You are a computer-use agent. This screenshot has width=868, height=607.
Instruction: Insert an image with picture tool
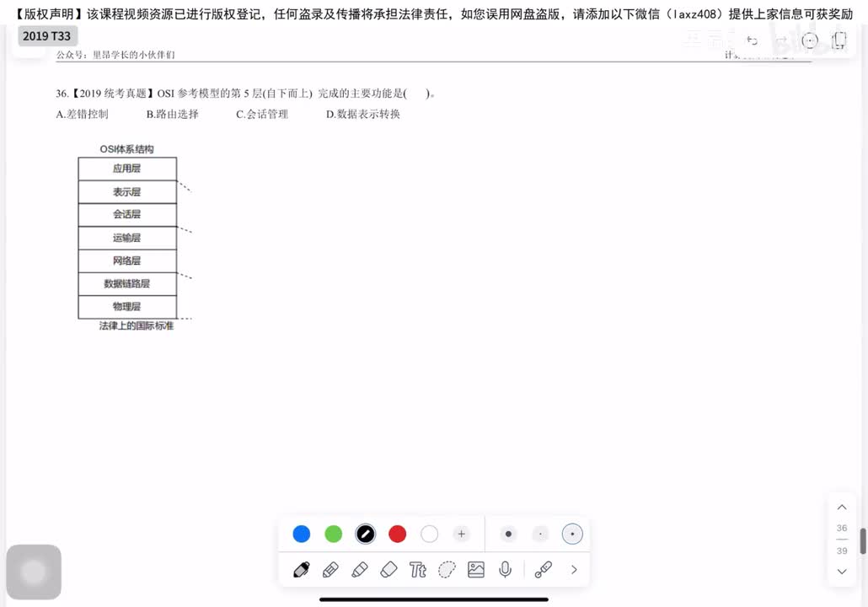(476, 569)
